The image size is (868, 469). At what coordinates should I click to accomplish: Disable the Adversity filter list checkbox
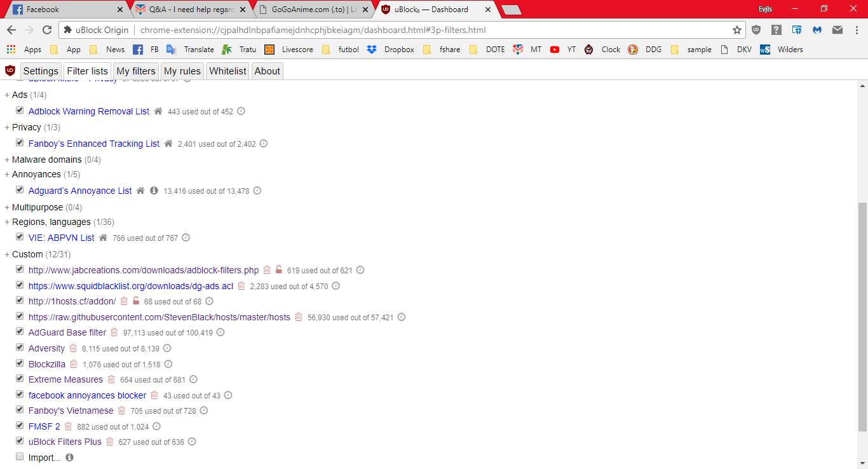tap(20, 348)
